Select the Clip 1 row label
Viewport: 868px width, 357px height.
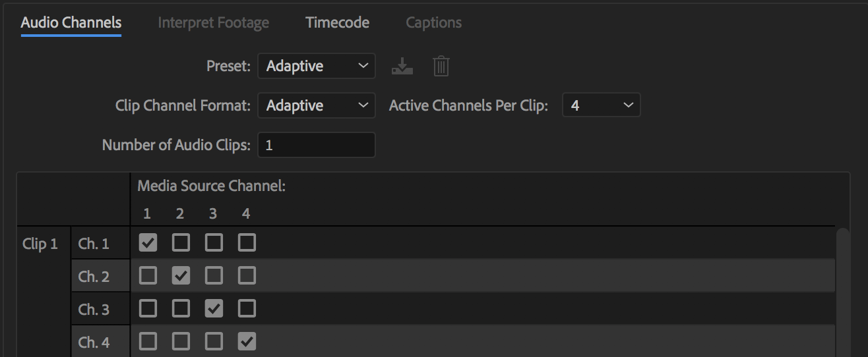tap(40, 244)
